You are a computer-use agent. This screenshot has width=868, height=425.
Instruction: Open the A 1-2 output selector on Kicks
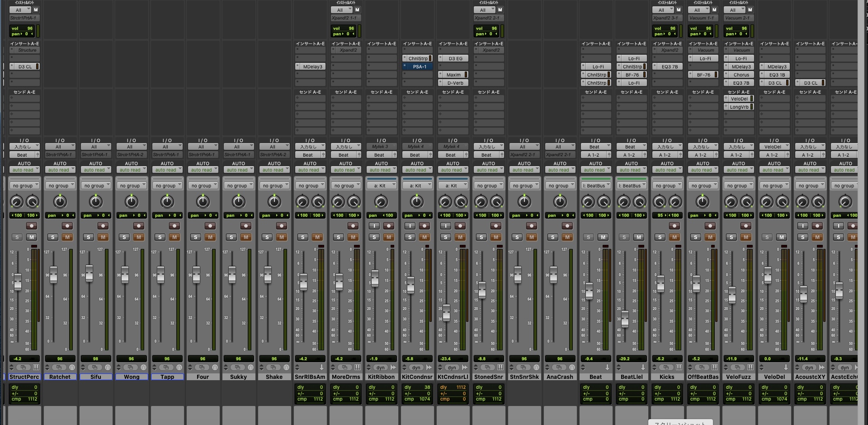665,155
